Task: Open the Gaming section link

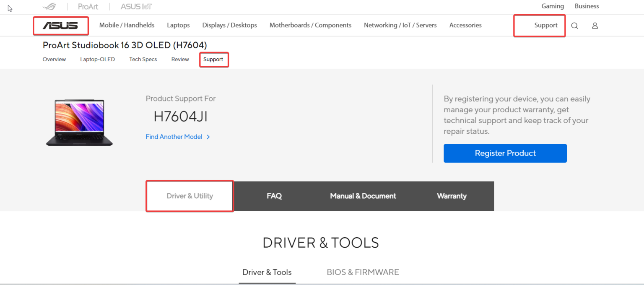Action: click(552, 6)
